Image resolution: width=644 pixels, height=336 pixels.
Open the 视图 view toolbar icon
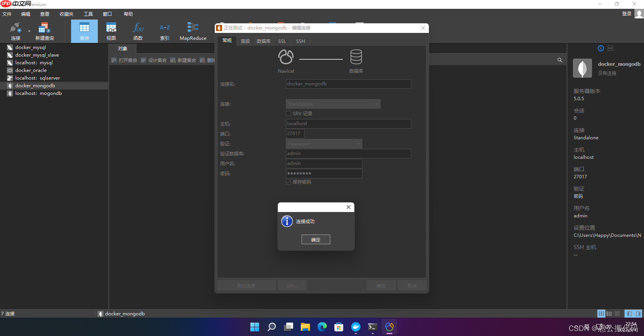111,31
